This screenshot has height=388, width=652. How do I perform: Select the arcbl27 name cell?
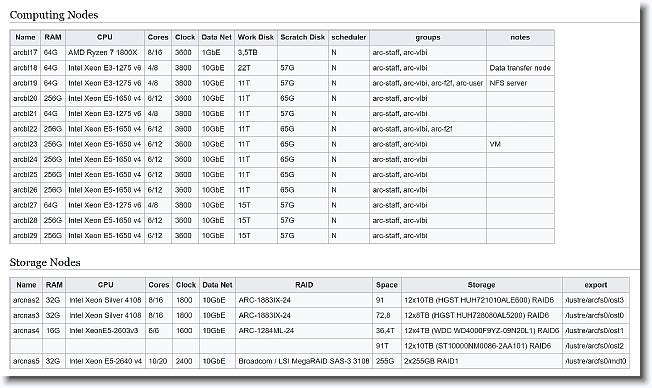coord(25,205)
